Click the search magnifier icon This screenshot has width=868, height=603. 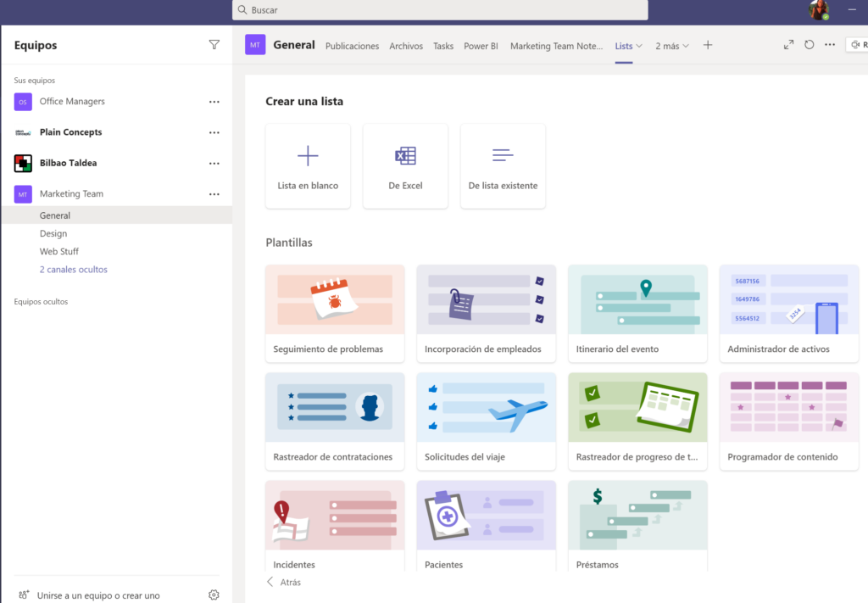[x=242, y=10]
